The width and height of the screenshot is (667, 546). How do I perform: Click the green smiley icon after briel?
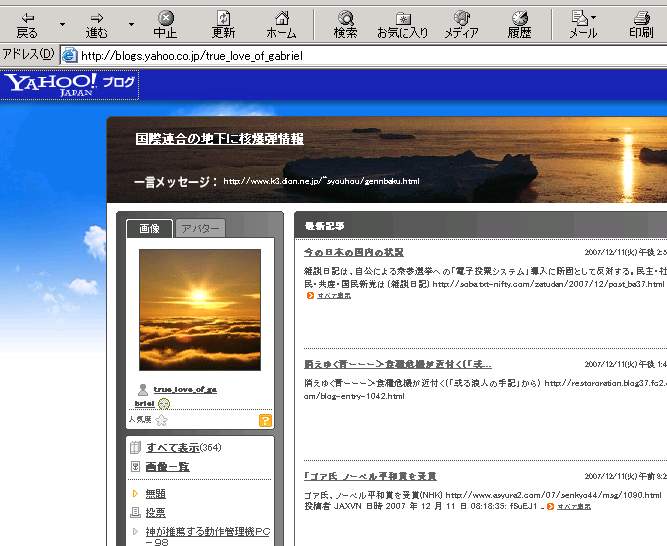pos(164,404)
